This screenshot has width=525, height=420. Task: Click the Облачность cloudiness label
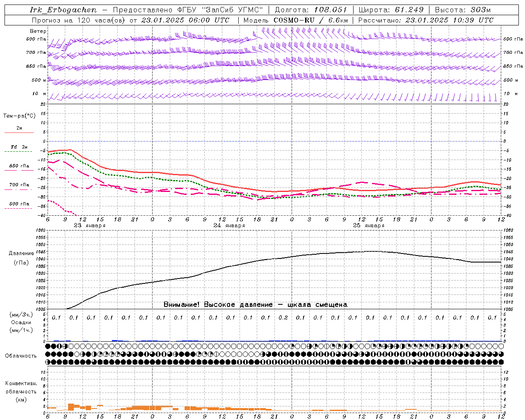coord(21,356)
